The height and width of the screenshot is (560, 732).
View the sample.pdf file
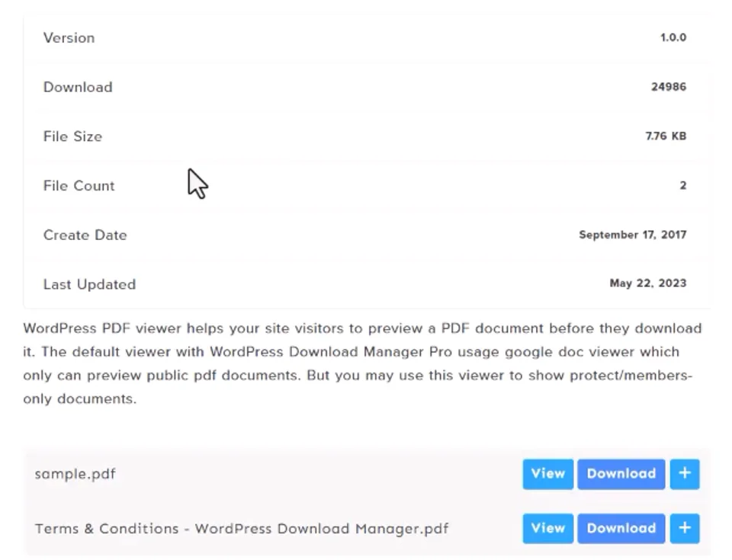tap(548, 474)
